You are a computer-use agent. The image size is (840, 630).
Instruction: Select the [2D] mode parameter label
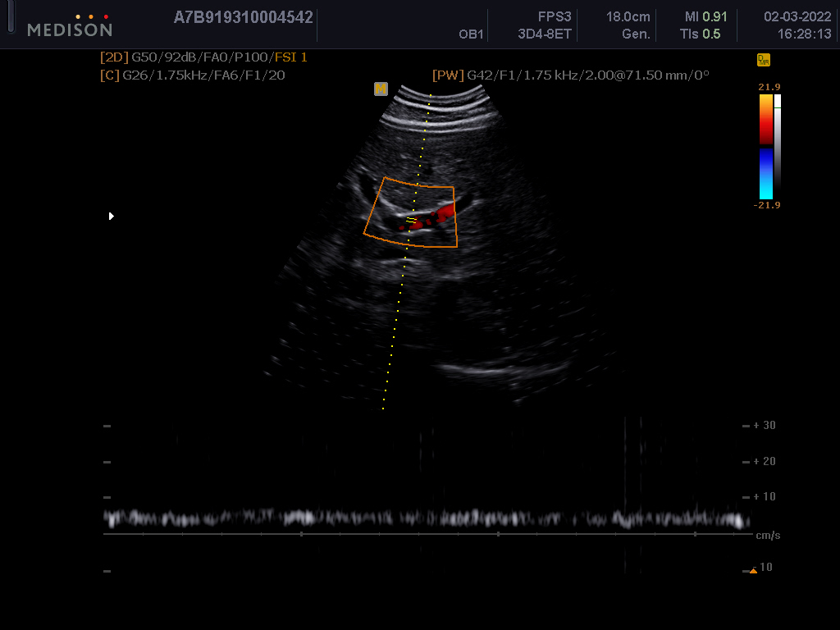114,57
